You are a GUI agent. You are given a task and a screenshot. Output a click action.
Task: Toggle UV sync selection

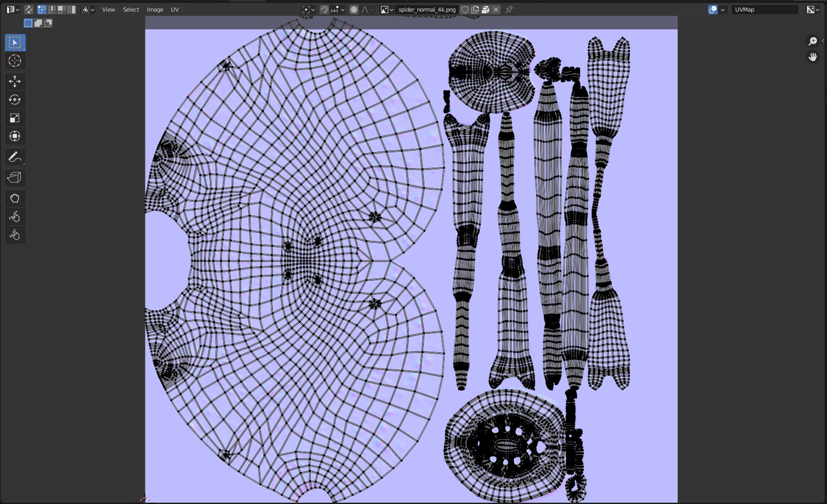point(28,9)
